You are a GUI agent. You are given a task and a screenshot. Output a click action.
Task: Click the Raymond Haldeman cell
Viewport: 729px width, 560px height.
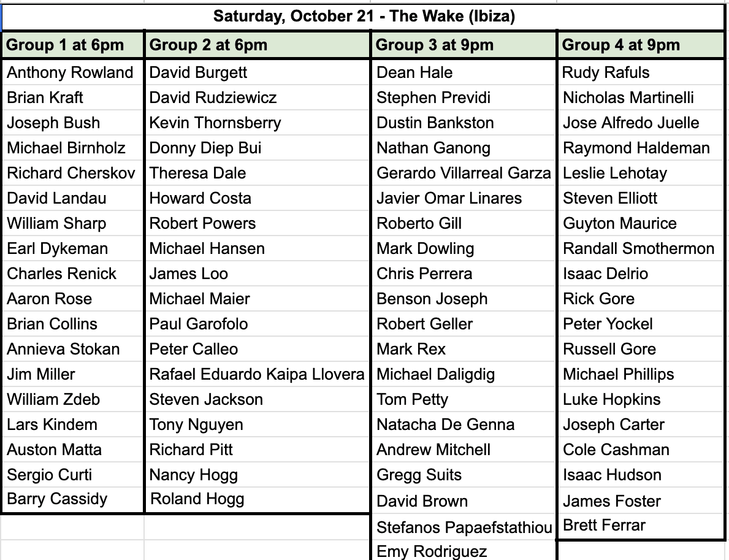641,148
